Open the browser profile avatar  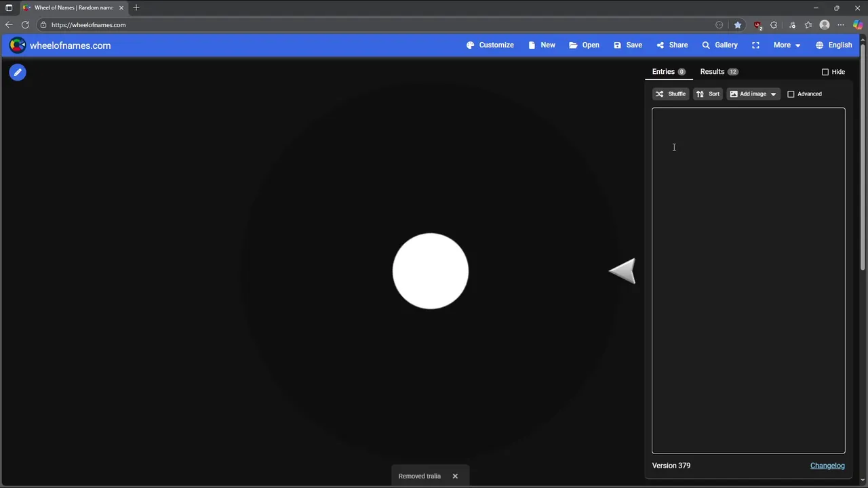tap(825, 25)
